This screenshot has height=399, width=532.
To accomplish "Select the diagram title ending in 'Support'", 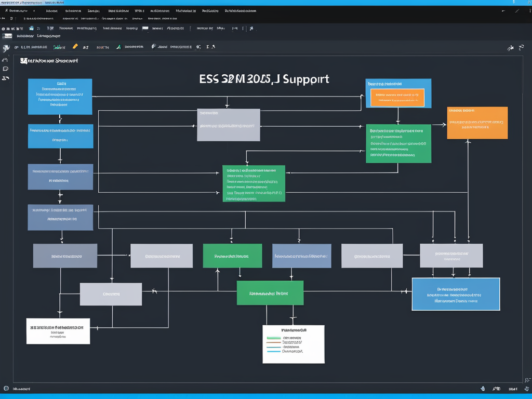I will tap(264, 79).
